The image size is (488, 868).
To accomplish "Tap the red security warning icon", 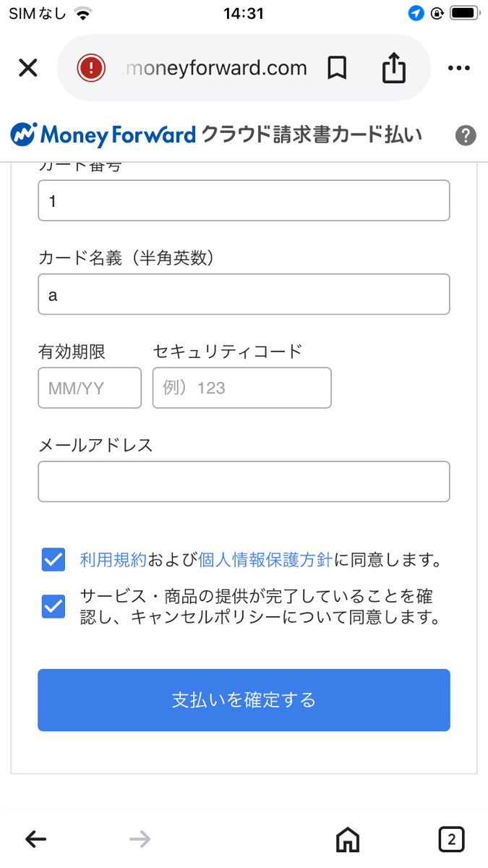I will click(x=91, y=68).
